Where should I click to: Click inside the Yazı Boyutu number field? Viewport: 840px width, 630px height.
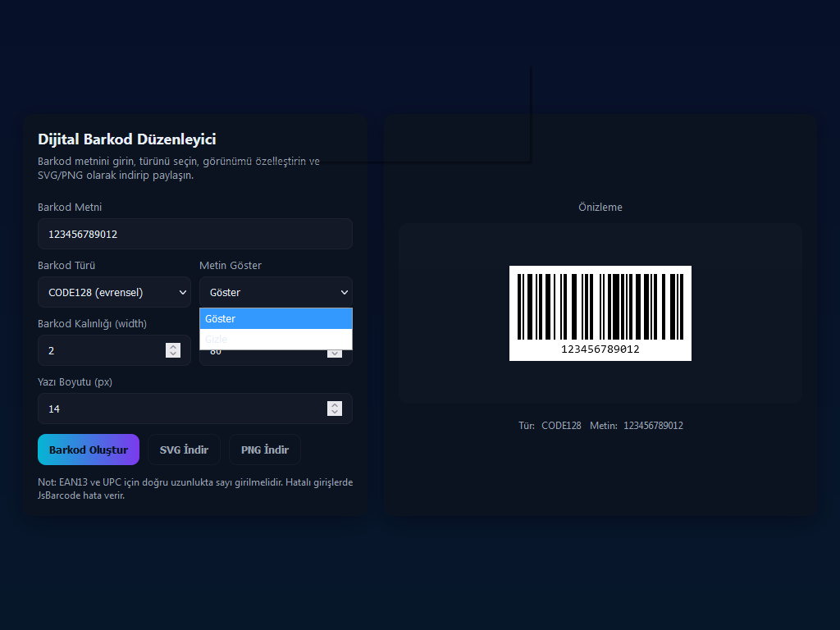point(180,409)
